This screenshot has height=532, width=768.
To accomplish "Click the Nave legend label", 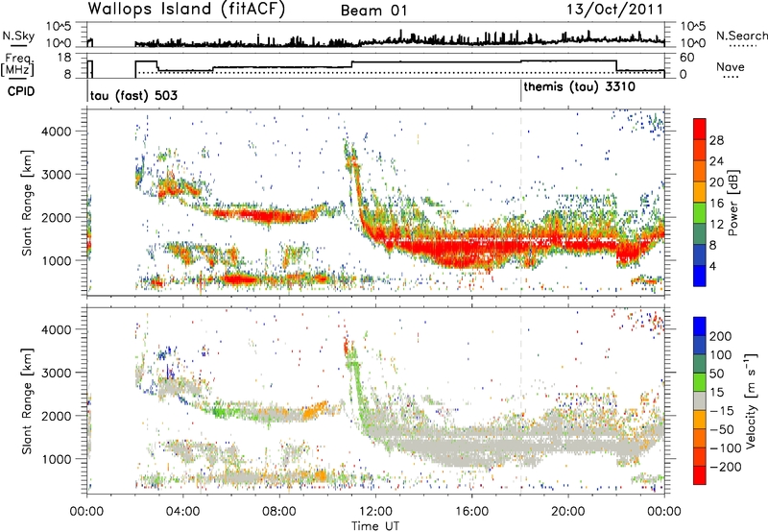I will click(730, 66).
